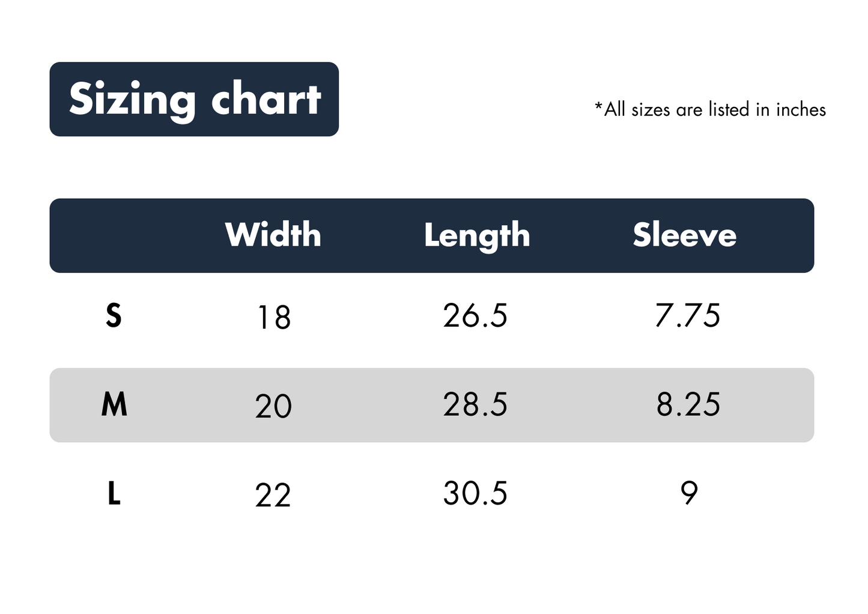Select the sleeve value 8.25

[688, 404]
